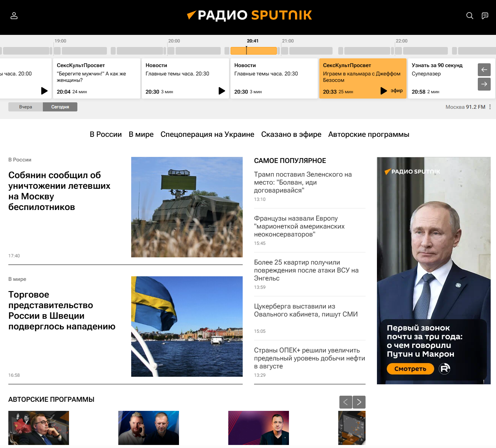Image resolution: width=496 pixels, height=448 pixels.
Task: Open the search magnifier icon
Action: (470, 16)
